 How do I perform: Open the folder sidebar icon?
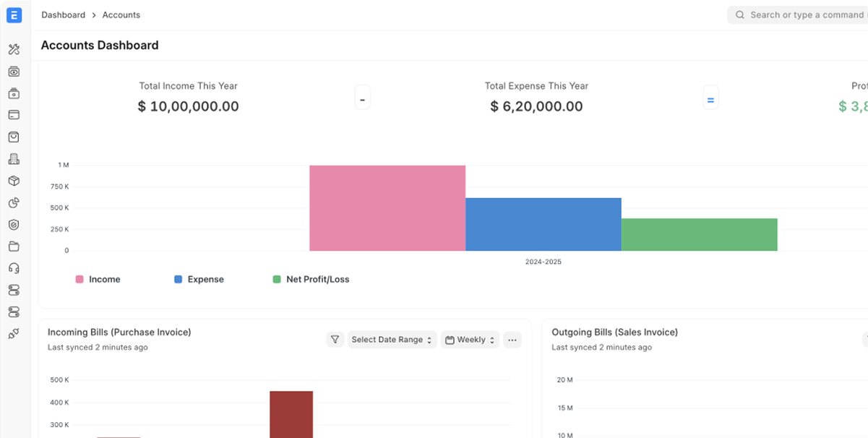pyautogui.click(x=14, y=246)
